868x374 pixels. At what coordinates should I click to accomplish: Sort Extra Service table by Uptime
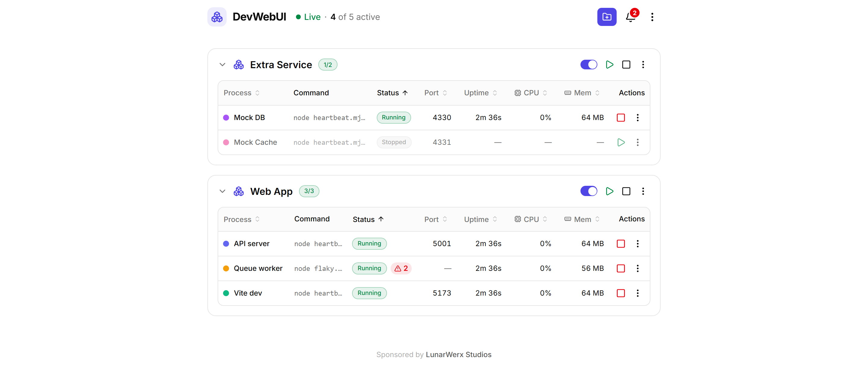480,93
